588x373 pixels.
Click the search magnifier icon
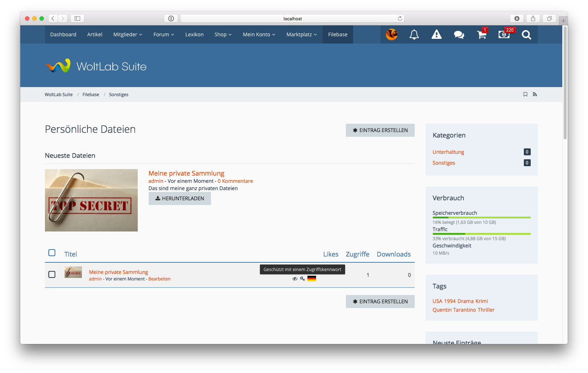[x=526, y=35]
